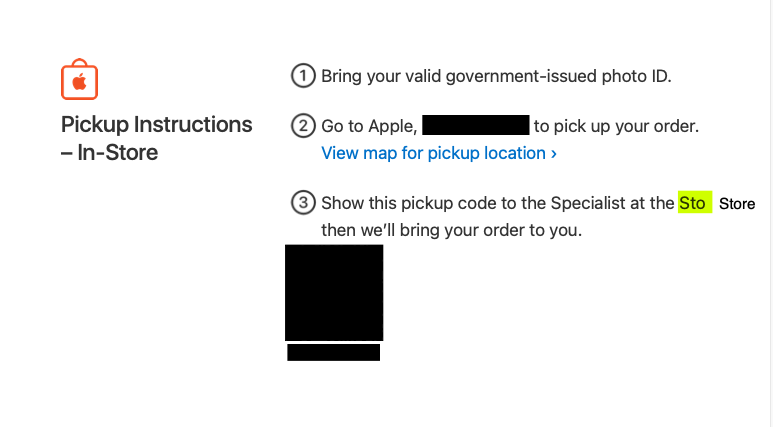Image resolution: width=773 pixels, height=427 pixels.
Task: Click the In-Store heading line
Action: 109,152
